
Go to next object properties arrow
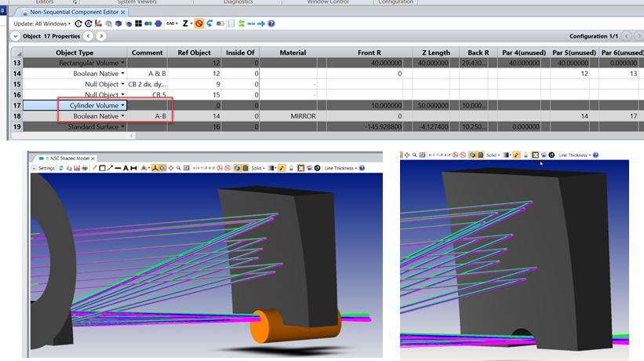tap(101, 36)
